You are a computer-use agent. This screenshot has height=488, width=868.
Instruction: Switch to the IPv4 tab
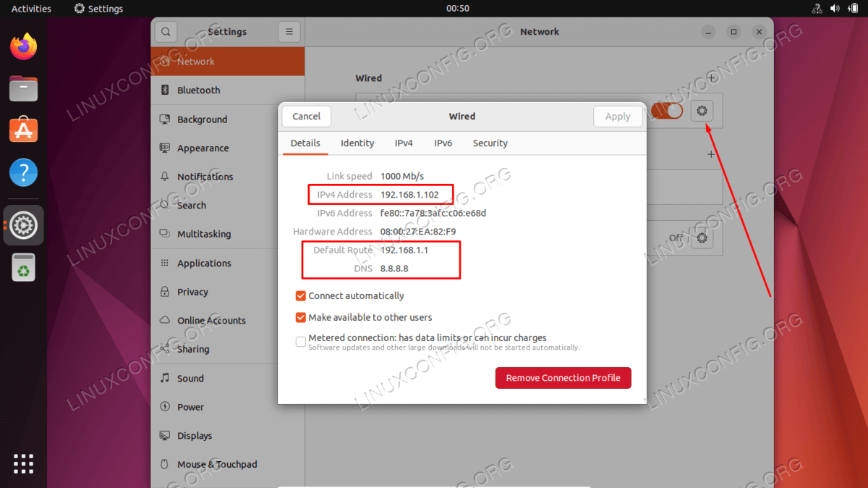pyautogui.click(x=404, y=143)
